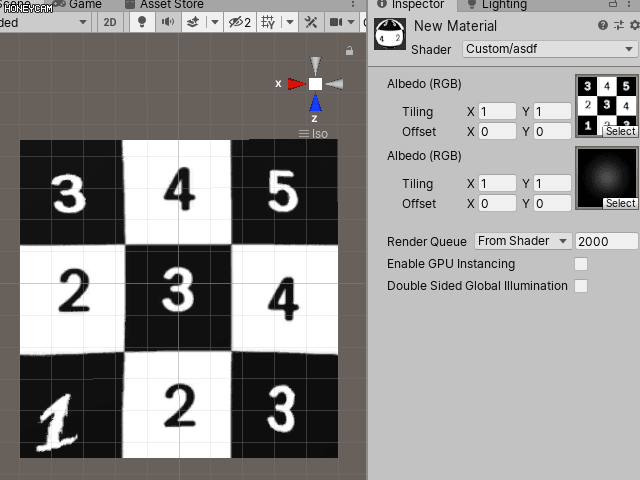Toggle scene gizmo rotation lock
Viewport: 640px width, 480px height.
point(349,51)
